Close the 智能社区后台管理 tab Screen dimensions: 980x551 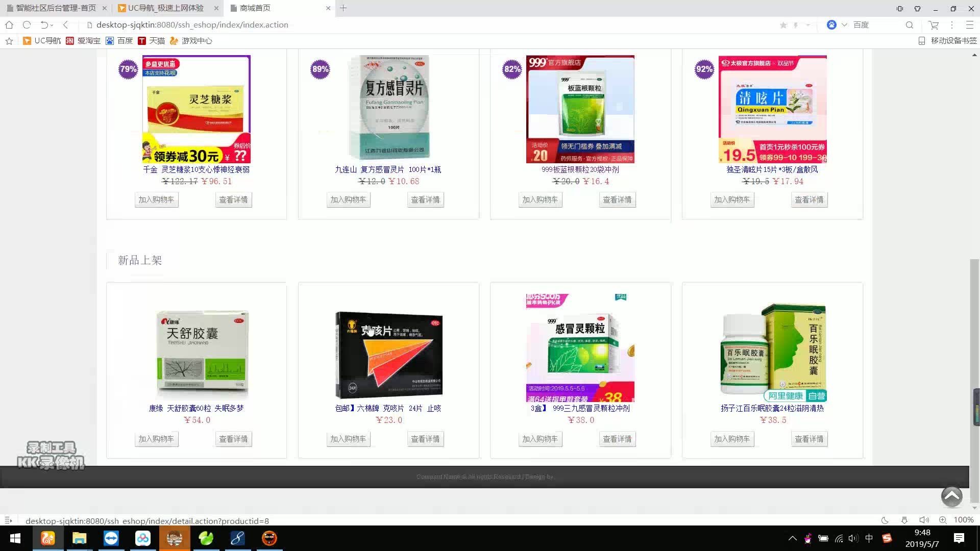point(104,8)
